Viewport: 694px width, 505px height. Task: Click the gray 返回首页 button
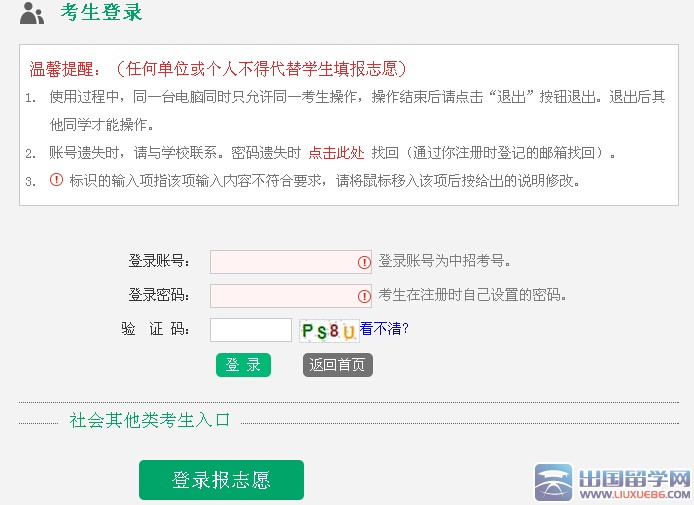pos(337,365)
